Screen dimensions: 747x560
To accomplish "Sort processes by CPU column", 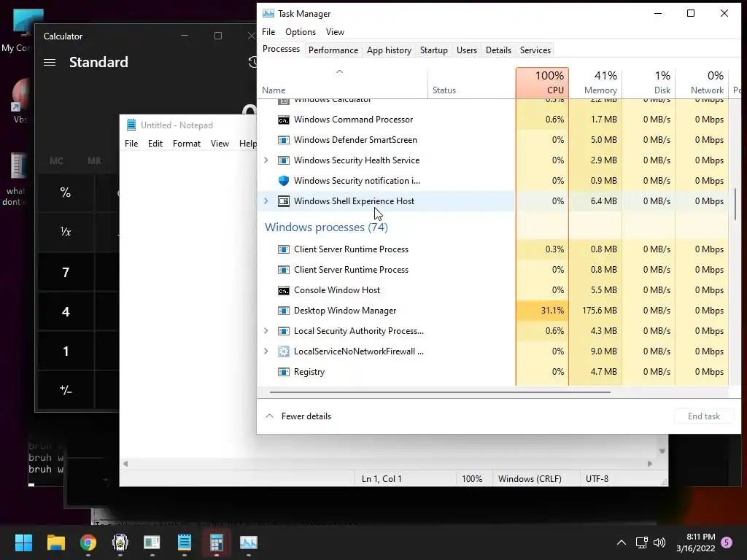I will coord(542,83).
